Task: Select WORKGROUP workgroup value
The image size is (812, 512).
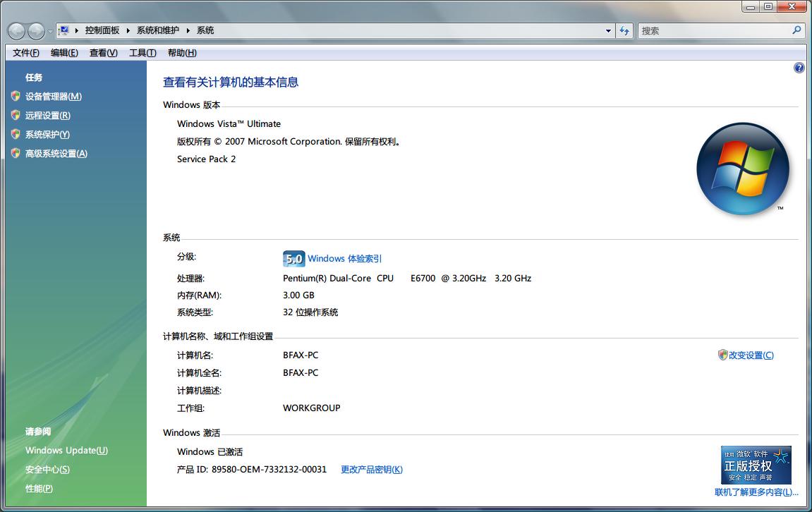Action: point(311,408)
